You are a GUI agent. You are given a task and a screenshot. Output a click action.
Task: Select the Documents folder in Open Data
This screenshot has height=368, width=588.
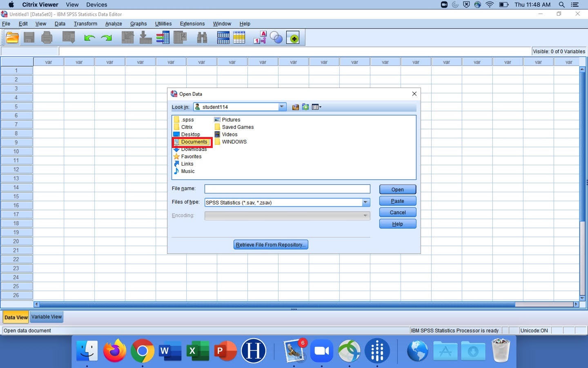click(194, 142)
